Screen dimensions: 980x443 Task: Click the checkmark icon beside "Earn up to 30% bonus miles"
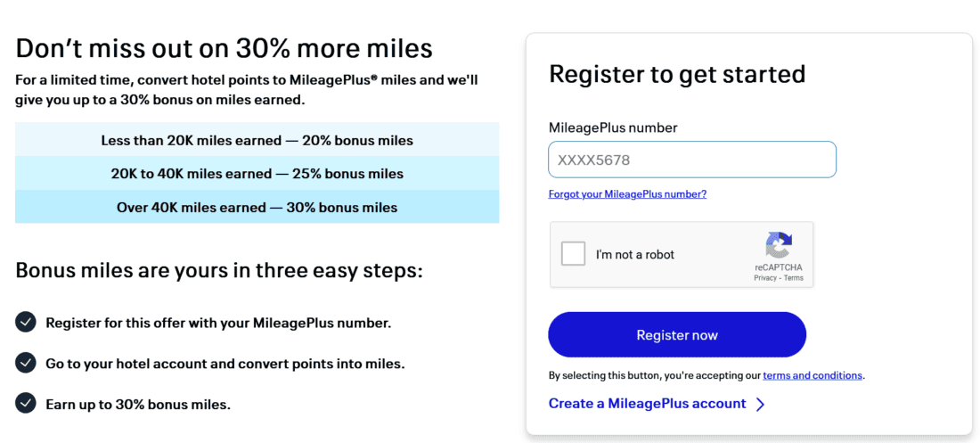click(x=26, y=404)
